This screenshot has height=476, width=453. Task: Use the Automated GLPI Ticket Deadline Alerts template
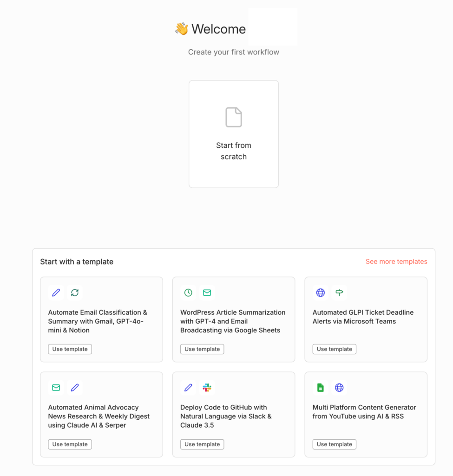point(334,349)
